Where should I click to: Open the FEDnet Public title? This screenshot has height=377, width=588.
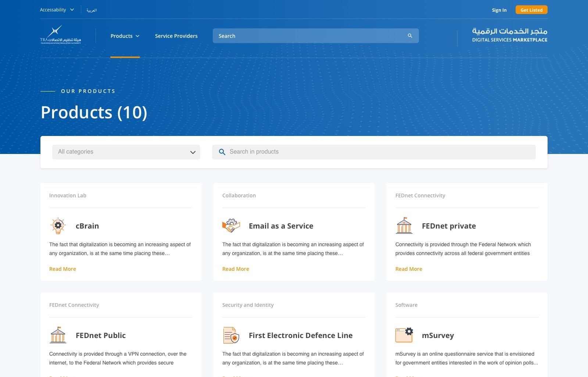(101, 335)
